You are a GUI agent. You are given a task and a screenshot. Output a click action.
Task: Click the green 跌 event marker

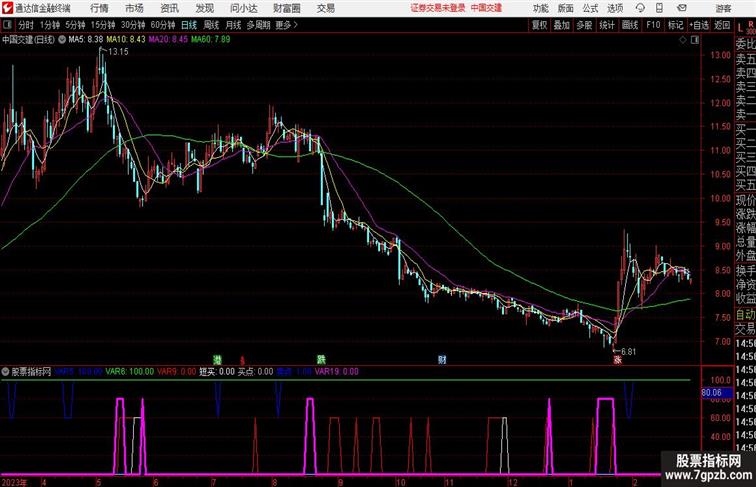[321, 360]
